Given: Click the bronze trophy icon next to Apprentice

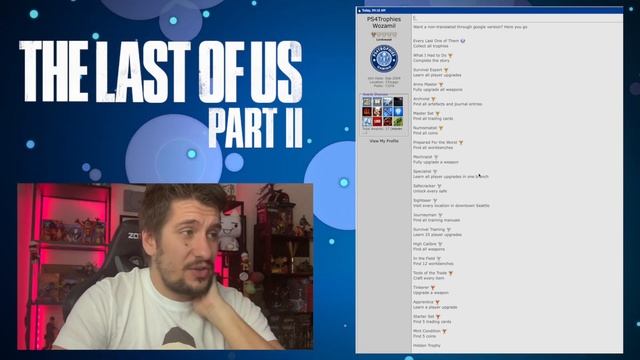Looking at the screenshot, I should coord(437,302).
